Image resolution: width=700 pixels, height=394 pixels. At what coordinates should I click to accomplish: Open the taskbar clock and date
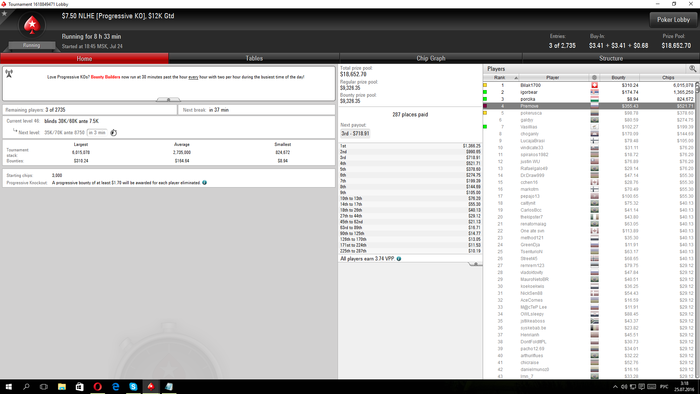pyautogui.click(x=684, y=387)
